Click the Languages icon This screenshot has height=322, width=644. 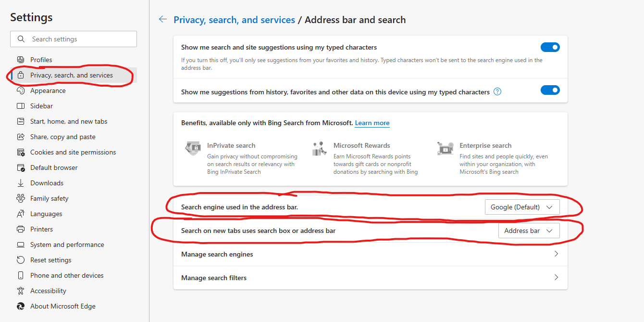tap(21, 214)
